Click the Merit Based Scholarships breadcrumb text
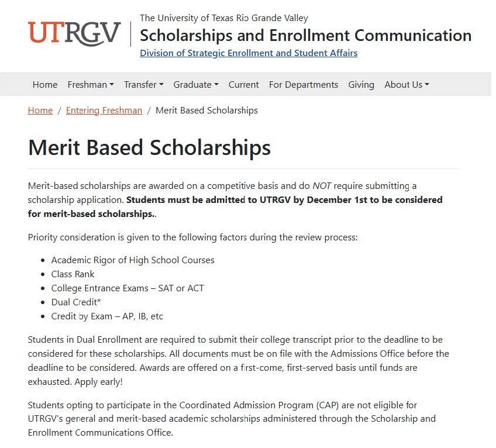The height and width of the screenshot is (448, 496). click(206, 111)
